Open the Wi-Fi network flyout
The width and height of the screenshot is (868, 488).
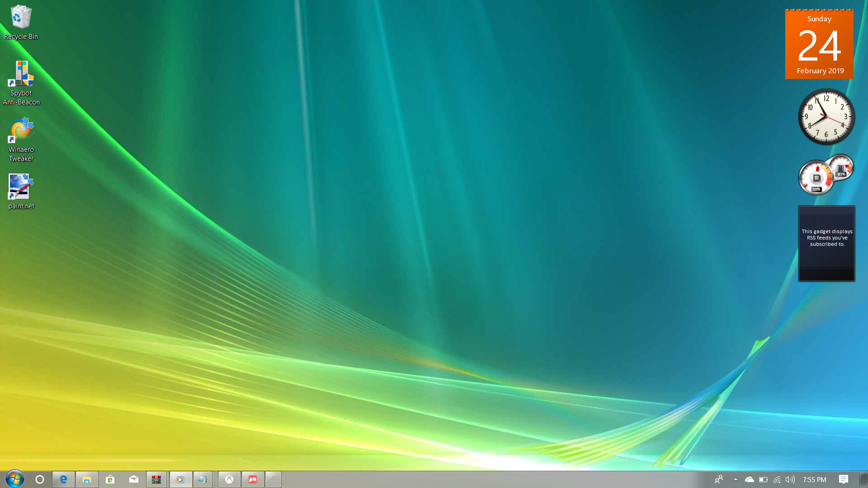(777, 479)
